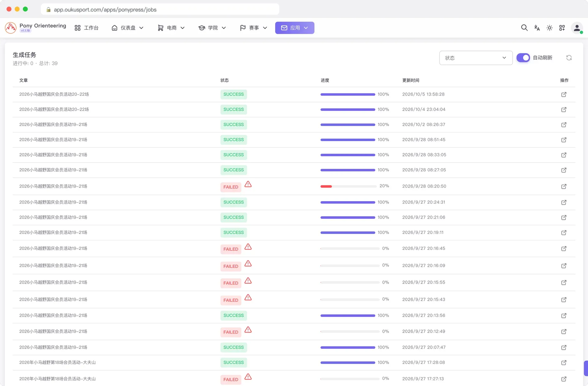Select the 生成任务 page title
Screen dimensions: 588x386
click(x=24, y=55)
